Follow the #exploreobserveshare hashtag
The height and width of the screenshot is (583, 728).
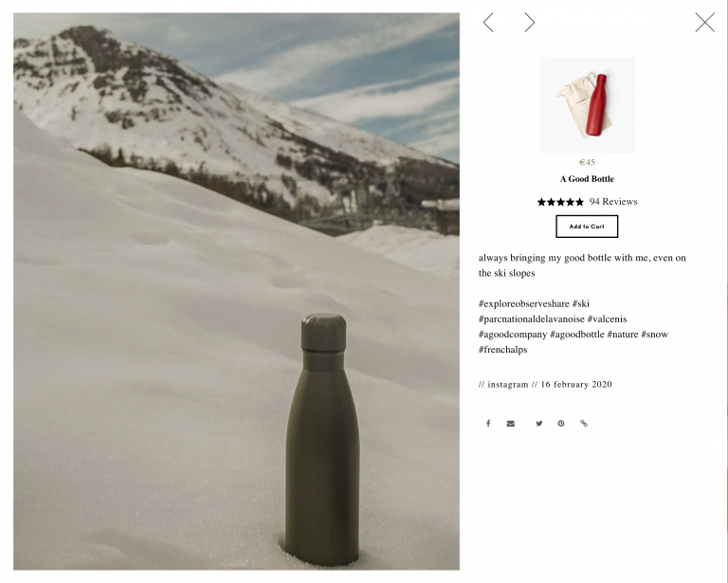point(523,303)
